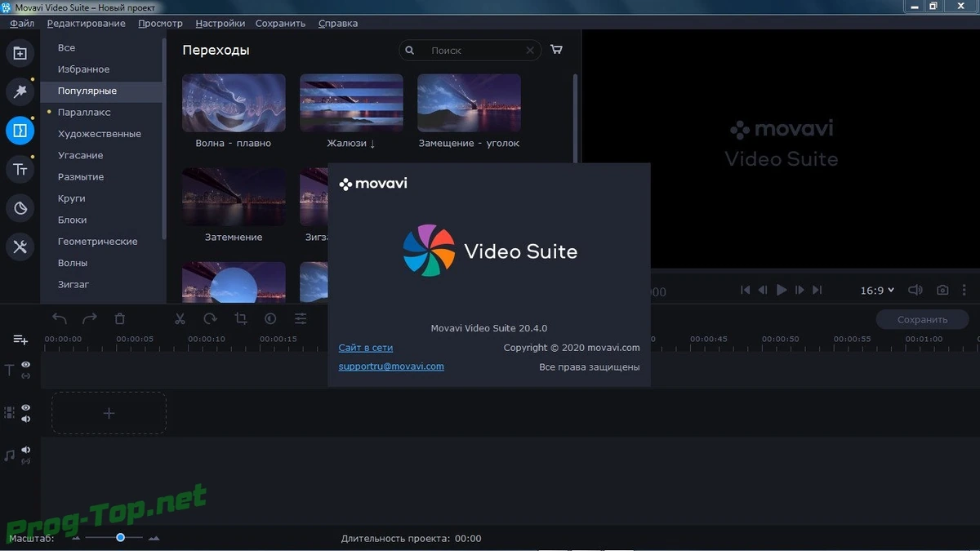Toggle visibility of the video track
The image size is (980, 551).
(x=26, y=407)
